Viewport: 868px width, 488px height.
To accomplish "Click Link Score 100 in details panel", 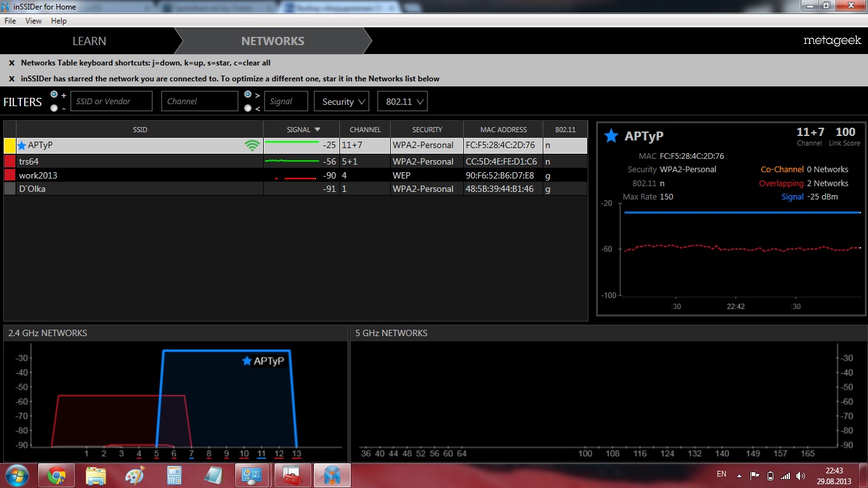I will coord(845,136).
